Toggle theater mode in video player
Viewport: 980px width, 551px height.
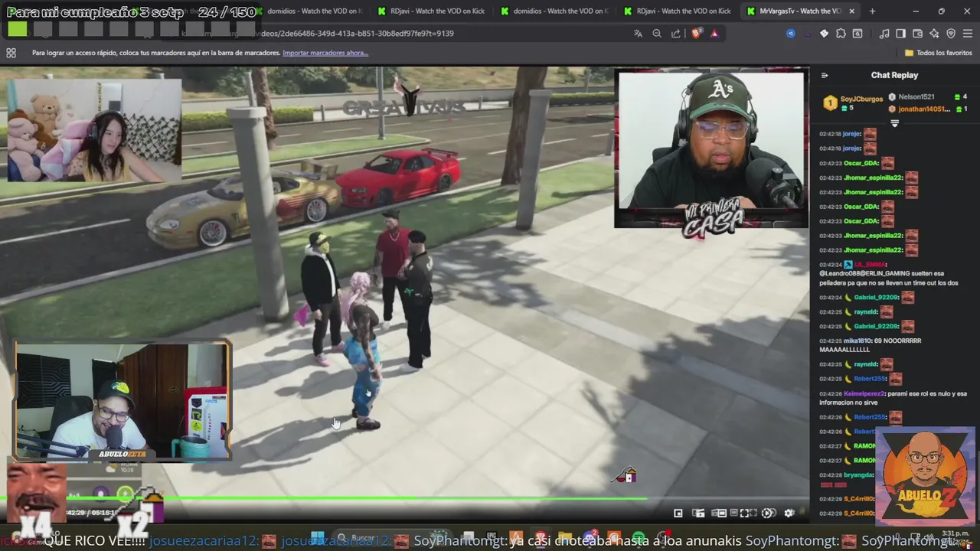(720, 513)
